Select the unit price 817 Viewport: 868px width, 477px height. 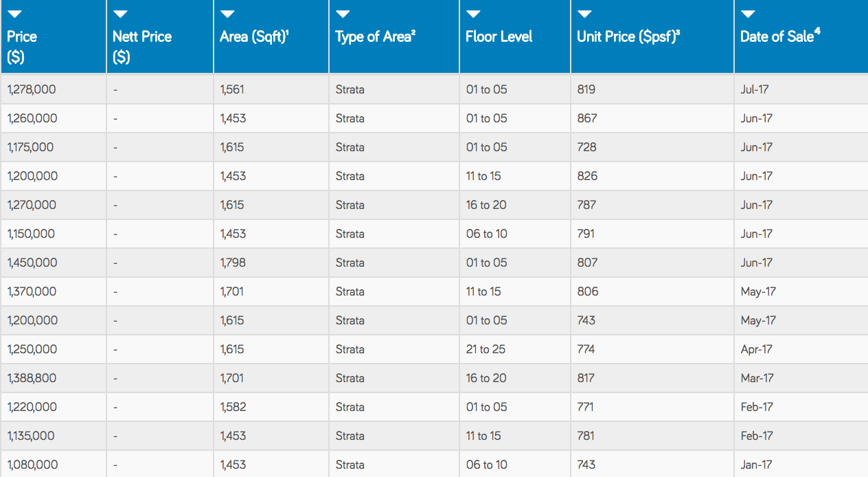point(586,378)
